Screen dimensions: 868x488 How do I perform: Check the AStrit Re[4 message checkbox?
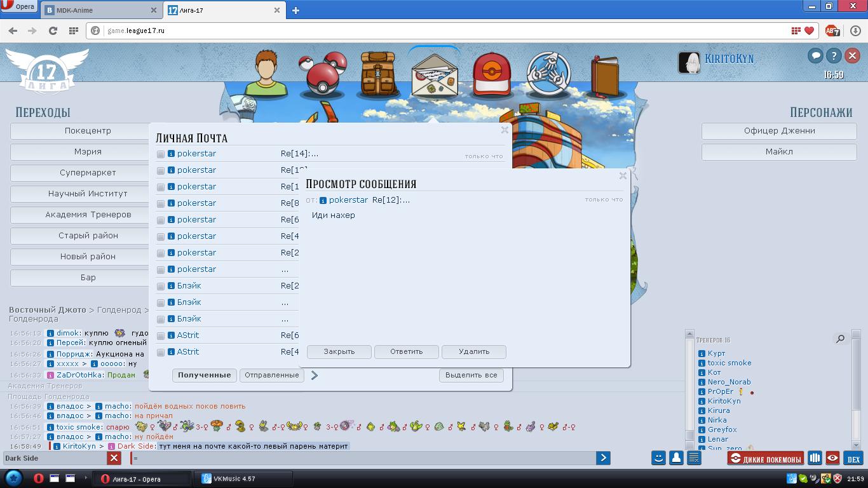point(161,353)
